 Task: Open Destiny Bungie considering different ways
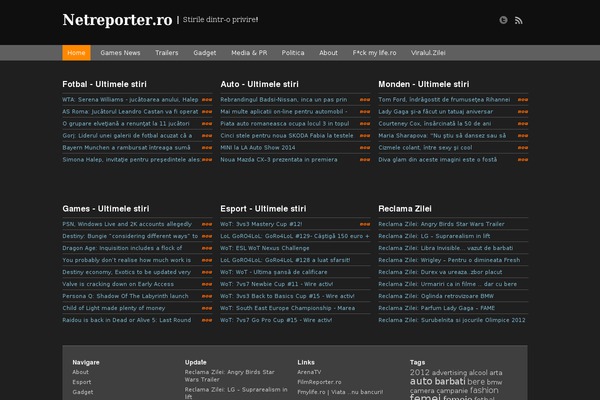130,236
